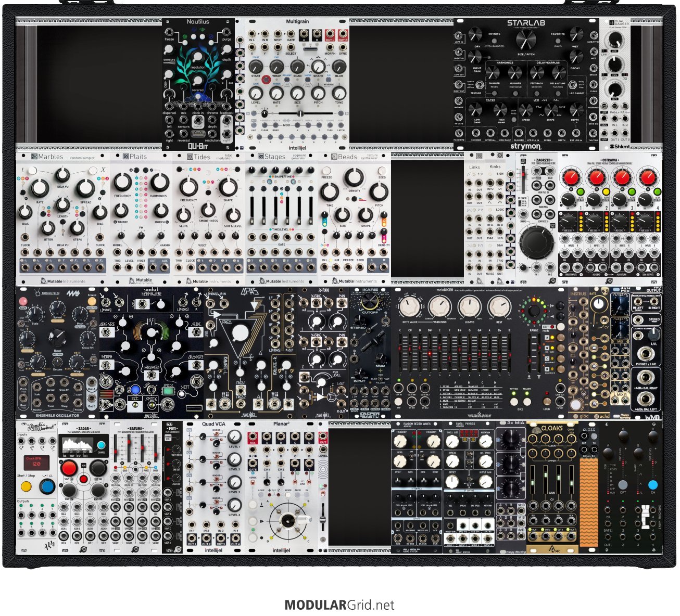
Task: Click the orange touch strip on Gliss
Action: 589,503
